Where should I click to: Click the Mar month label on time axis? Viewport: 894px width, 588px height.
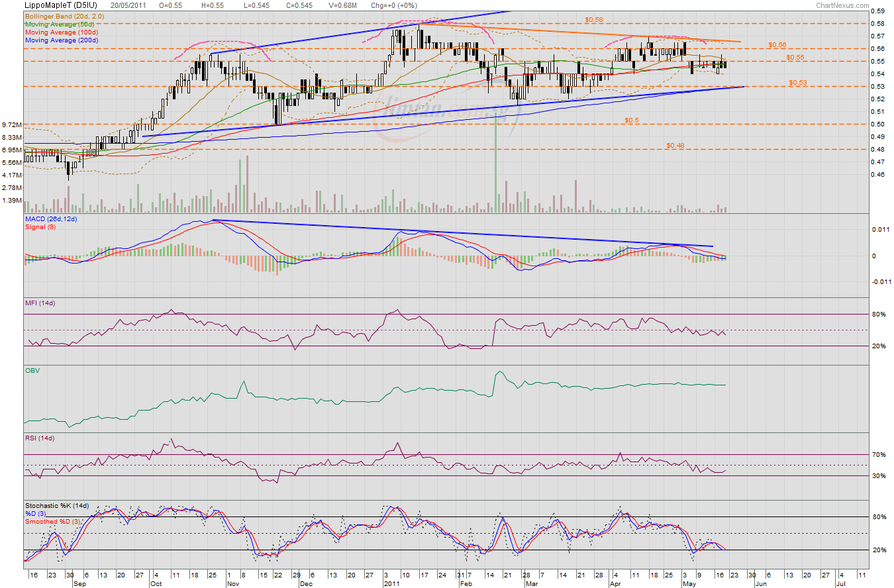532,584
